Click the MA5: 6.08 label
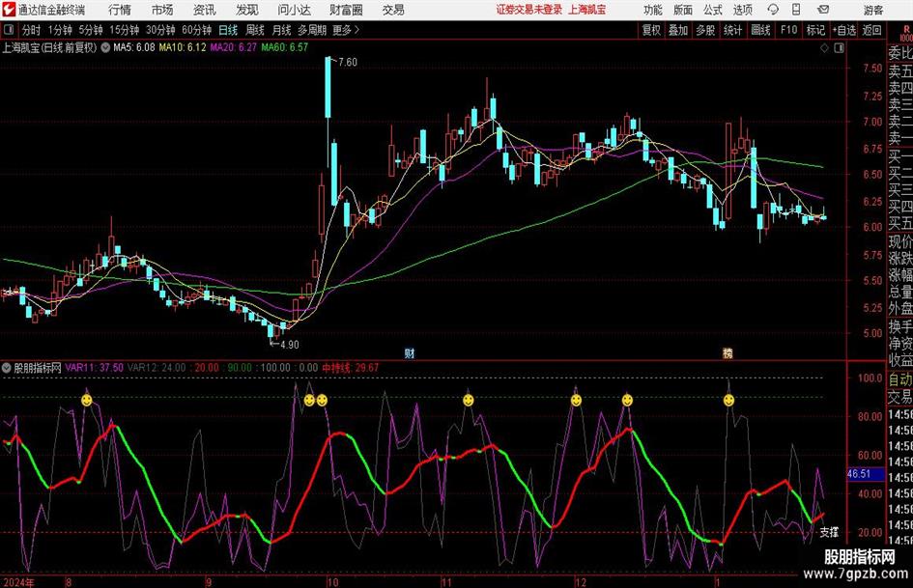Image resolution: width=913 pixels, height=588 pixels. click(134, 47)
